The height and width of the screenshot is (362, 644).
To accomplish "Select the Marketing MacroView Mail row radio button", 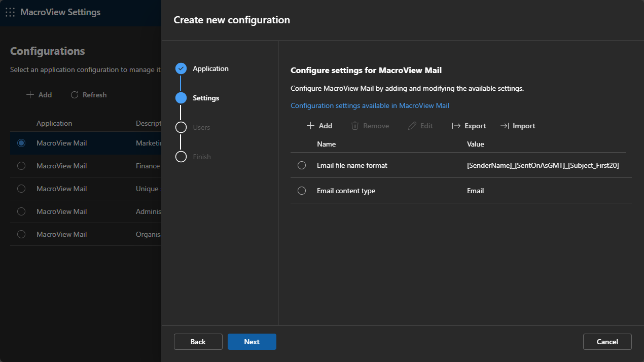I will (x=21, y=143).
